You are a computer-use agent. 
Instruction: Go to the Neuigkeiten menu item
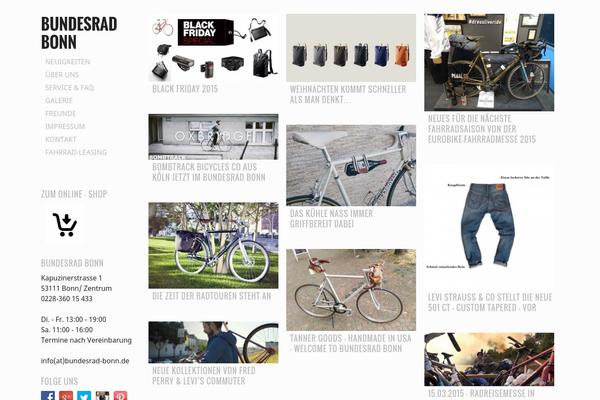[68, 62]
